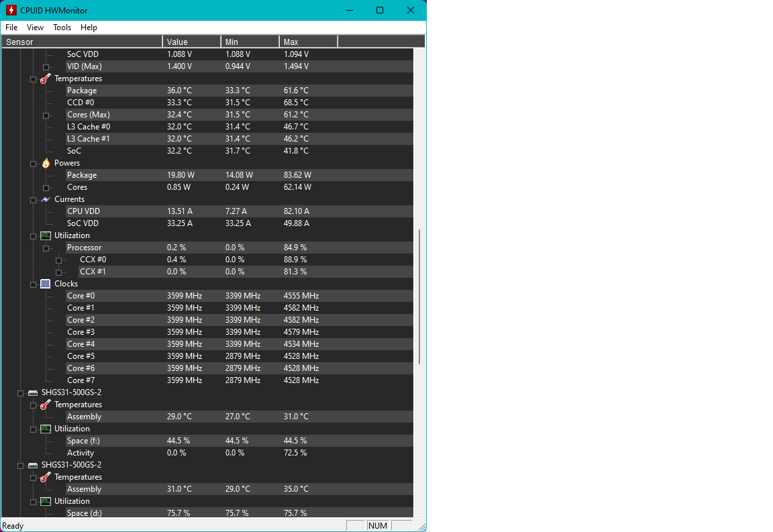Expand the VID (Max) node
This screenshot has width=773, height=532.
[x=46, y=67]
